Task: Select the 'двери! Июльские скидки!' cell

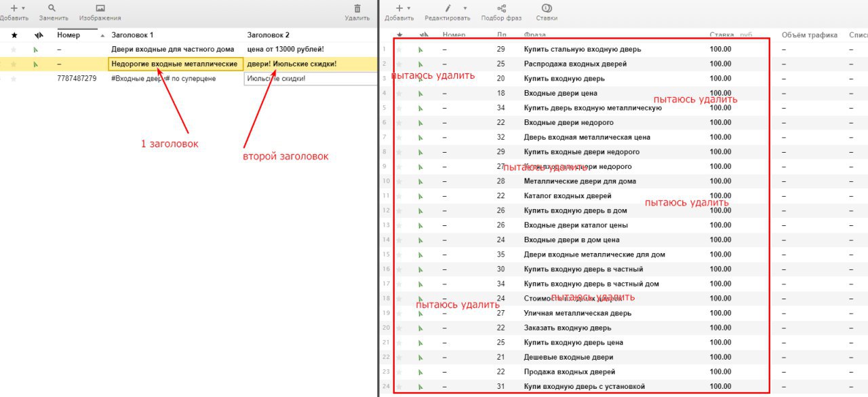Action: tap(292, 64)
